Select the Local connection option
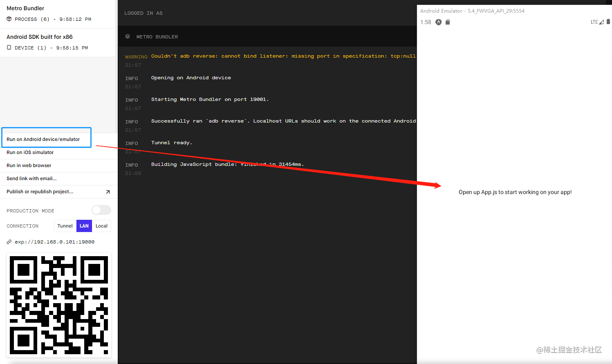This screenshot has width=612, height=364. point(101,226)
